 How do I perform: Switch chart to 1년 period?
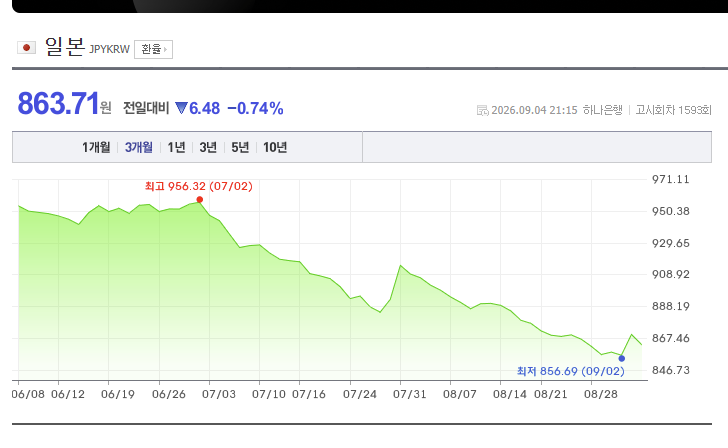[x=176, y=147]
